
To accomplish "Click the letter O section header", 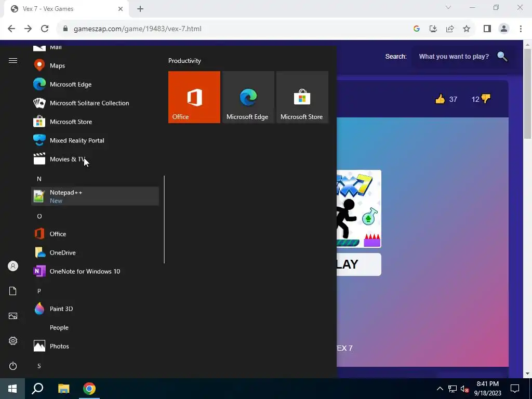I will pos(39,216).
